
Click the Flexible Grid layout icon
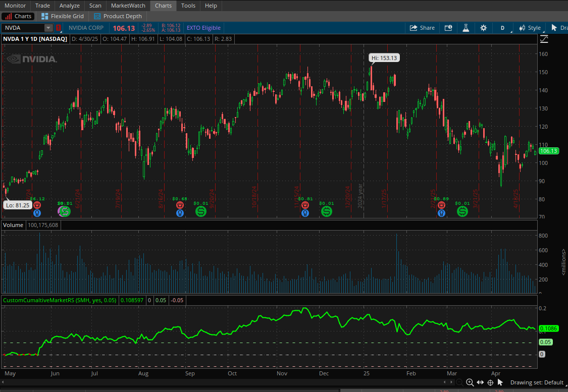pos(44,16)
